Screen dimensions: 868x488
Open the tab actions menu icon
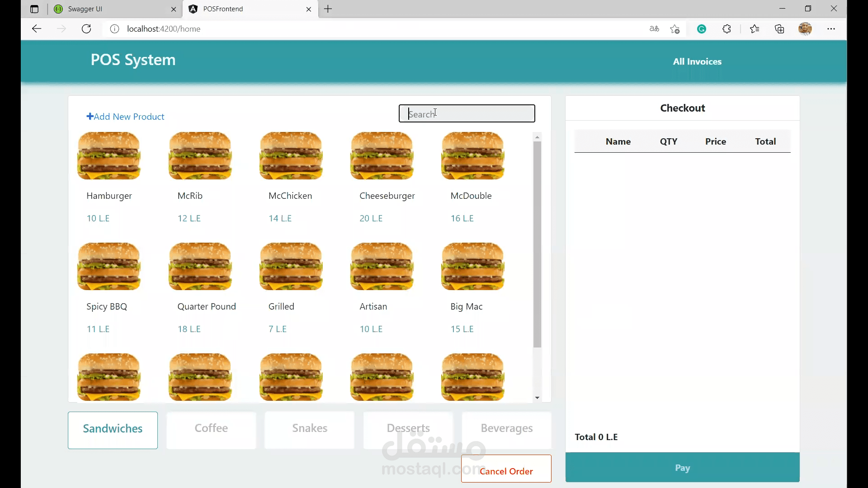coord(34,9)
